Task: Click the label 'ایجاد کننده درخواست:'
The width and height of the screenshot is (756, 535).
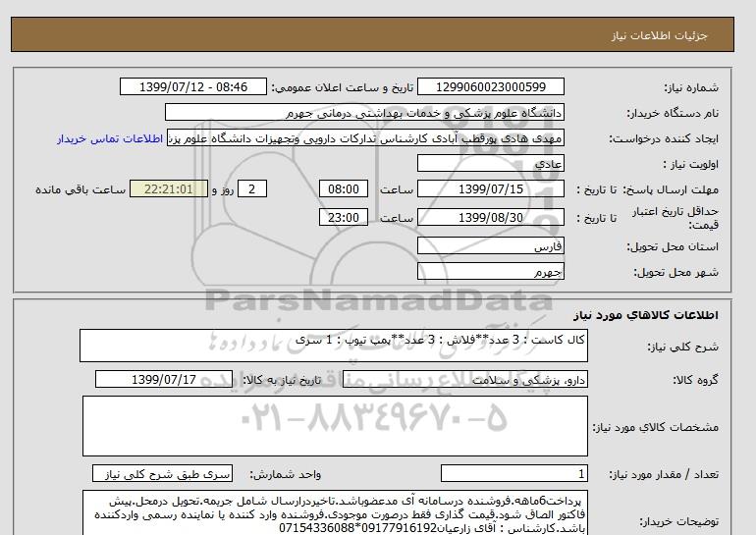Action: tap(664, 138)
